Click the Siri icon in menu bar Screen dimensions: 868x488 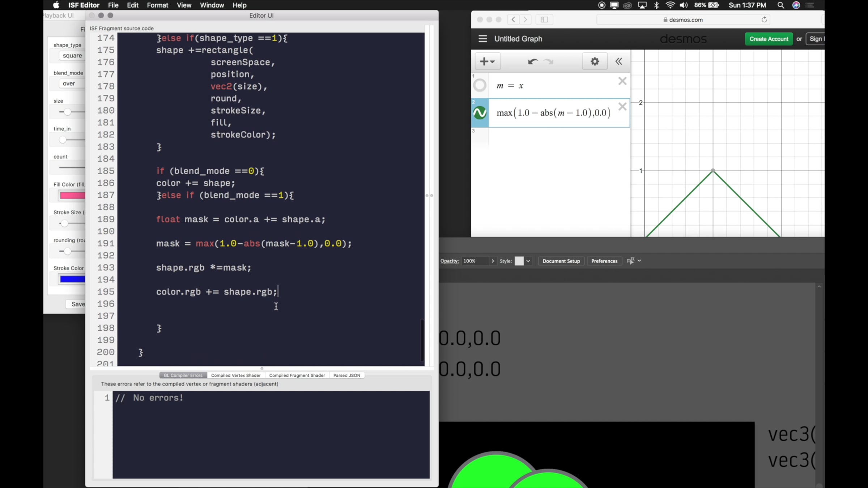pos(796,5)
